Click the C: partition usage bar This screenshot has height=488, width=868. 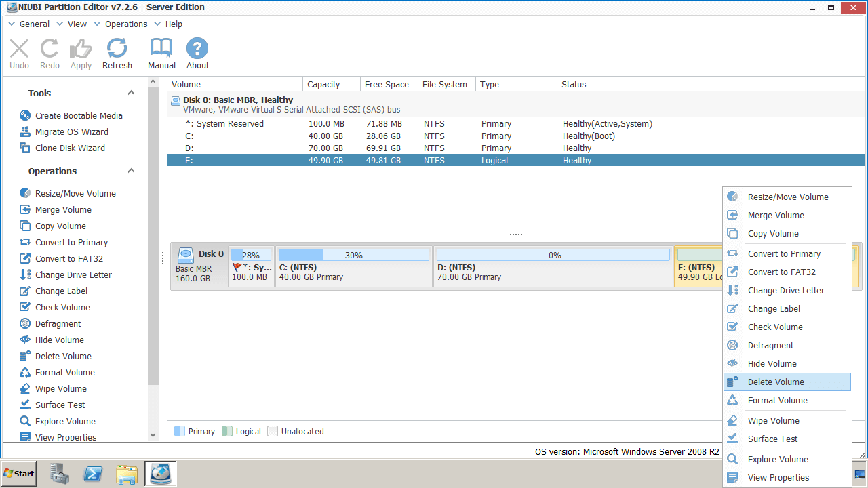(x=353, y=255)
